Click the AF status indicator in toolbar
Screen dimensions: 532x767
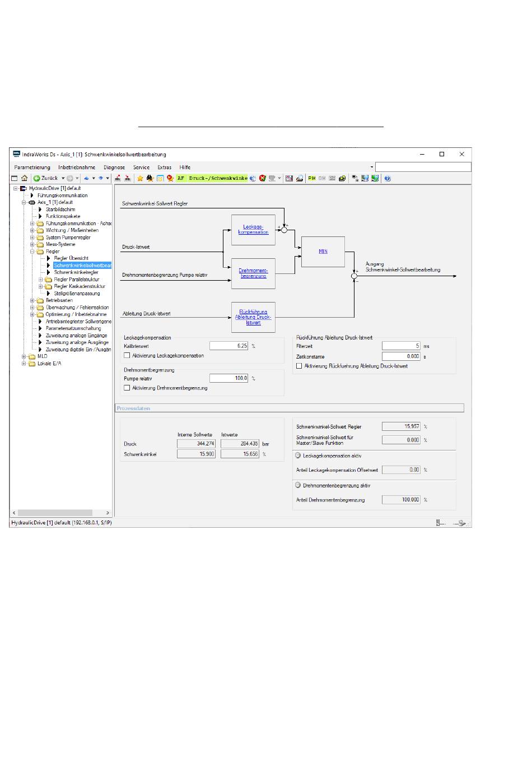tap(180, 178)
